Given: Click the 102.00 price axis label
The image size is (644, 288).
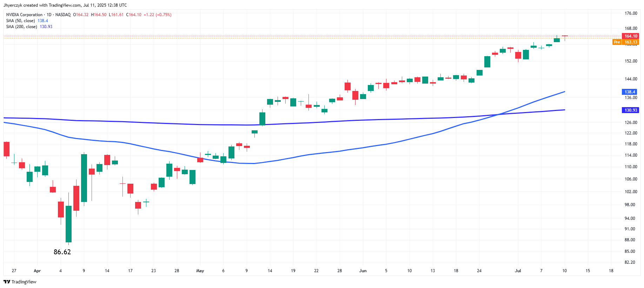Looking at the screenshot, I should [631, 192].
